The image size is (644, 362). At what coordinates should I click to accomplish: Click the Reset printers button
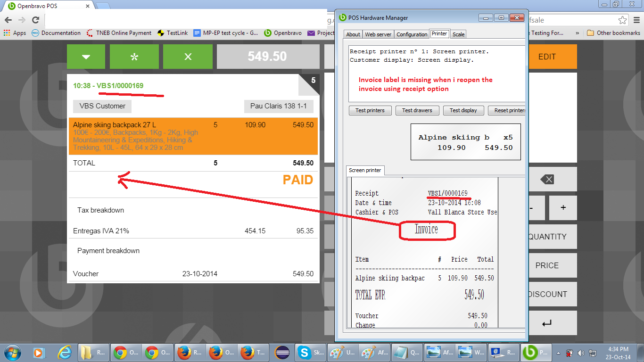(507, 110)
